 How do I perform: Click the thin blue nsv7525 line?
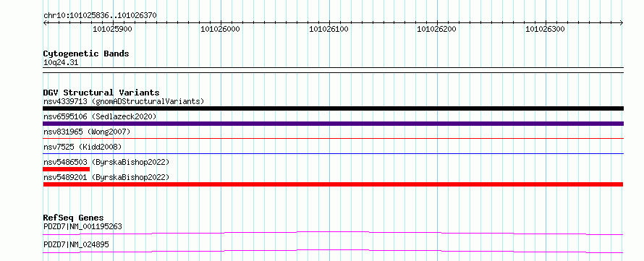[333, 154]
